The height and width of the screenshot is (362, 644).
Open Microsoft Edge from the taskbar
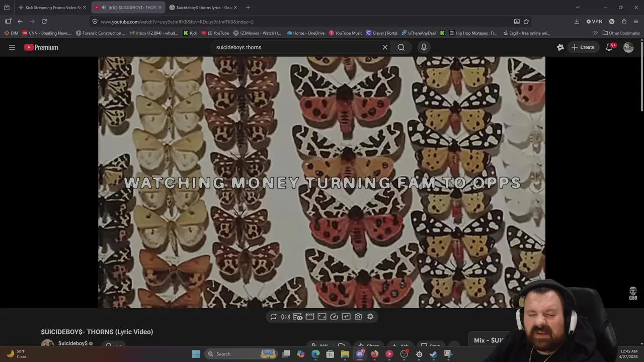point(315,354)
